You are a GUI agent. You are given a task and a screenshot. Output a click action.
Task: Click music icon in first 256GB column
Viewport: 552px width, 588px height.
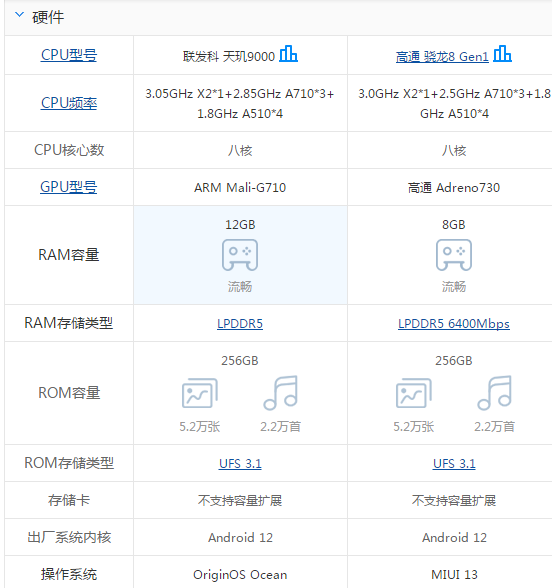pos(280,393)
